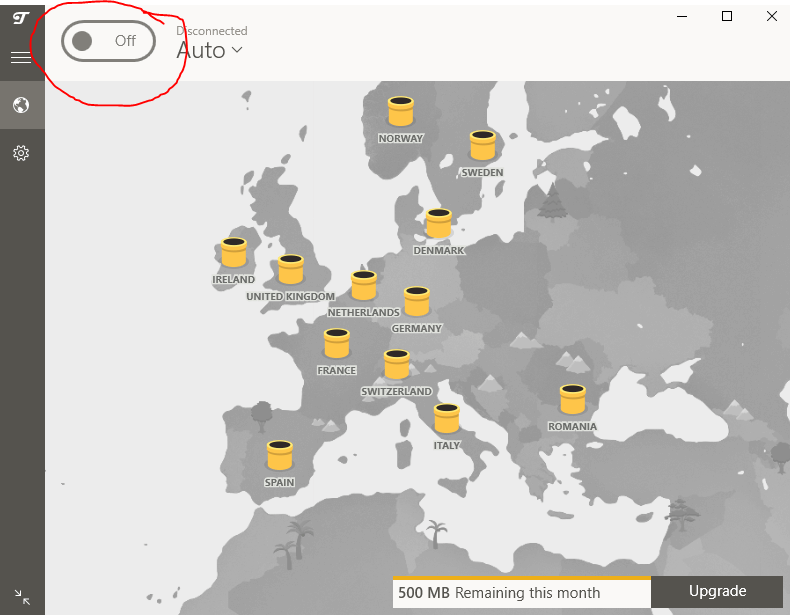Select the Netherlands tunnel icon
This screenshot has height=615, width=790.
pos(364,285)
